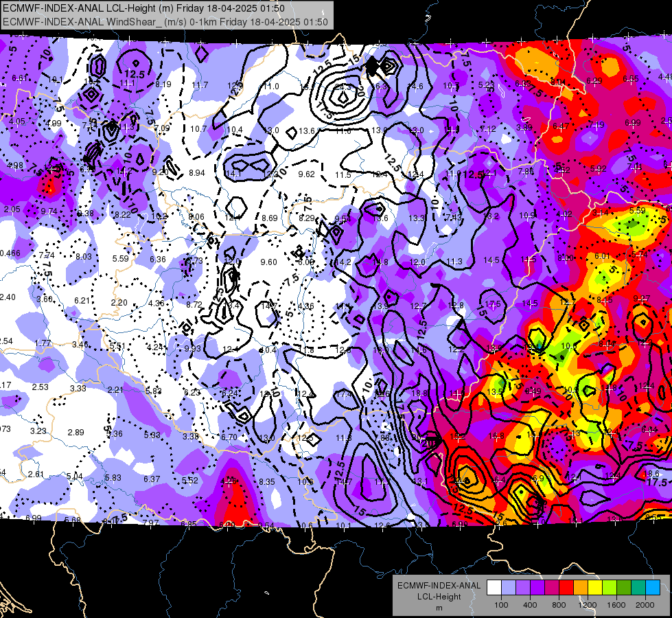Click the '3.89' grid value
The width and height of the screenshot is (672, 618).
(x=524, y=128)
